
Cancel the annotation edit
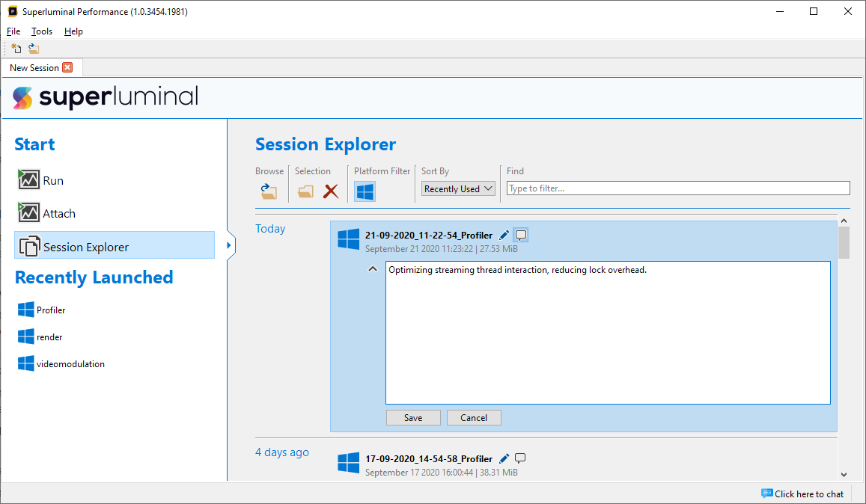[474, 418]
